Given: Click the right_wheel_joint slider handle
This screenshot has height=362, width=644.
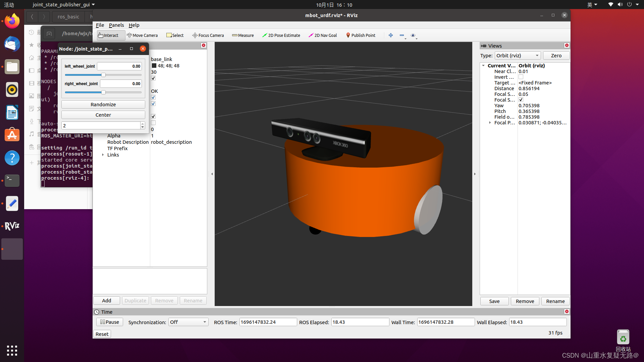Looking at the screenshot, I should (103, 92).
